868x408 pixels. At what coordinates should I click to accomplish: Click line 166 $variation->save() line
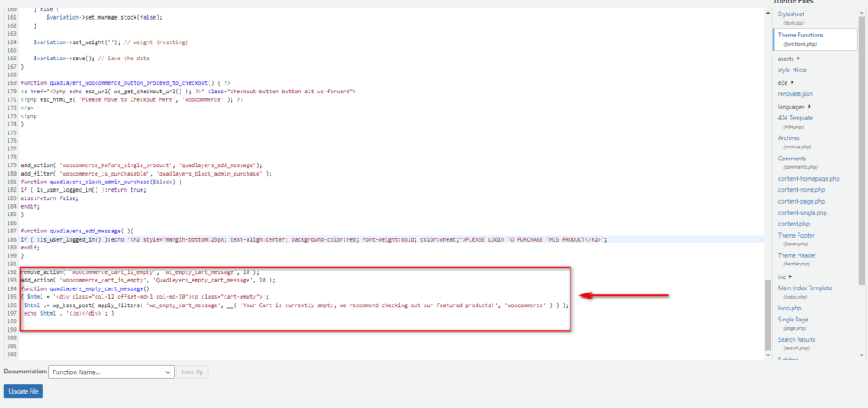[92, 59]
